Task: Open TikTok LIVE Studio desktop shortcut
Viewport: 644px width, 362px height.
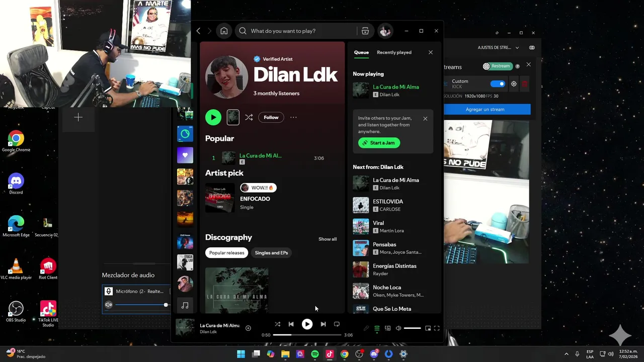Action: [48, 314]
